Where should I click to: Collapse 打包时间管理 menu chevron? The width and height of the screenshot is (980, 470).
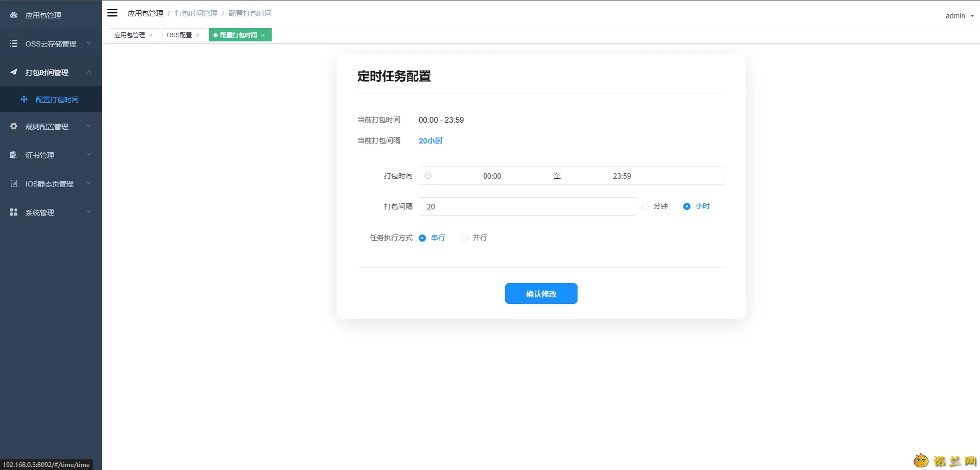[89, 72]
